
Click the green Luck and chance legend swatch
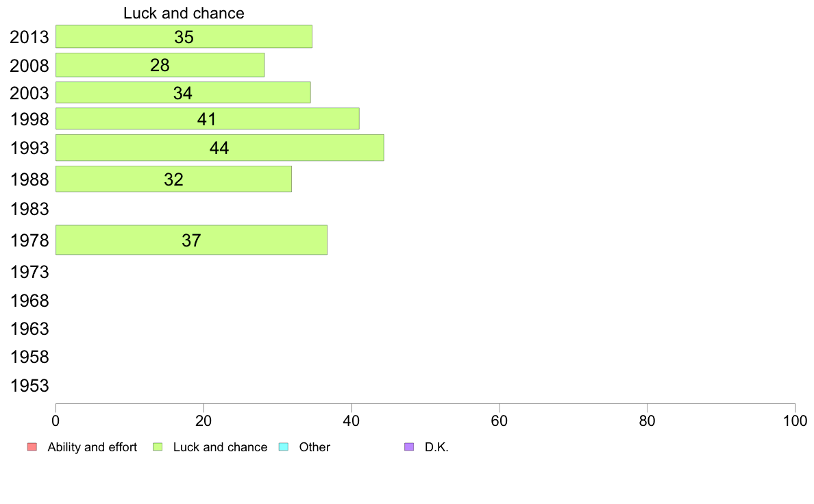(x=158, y=447)
